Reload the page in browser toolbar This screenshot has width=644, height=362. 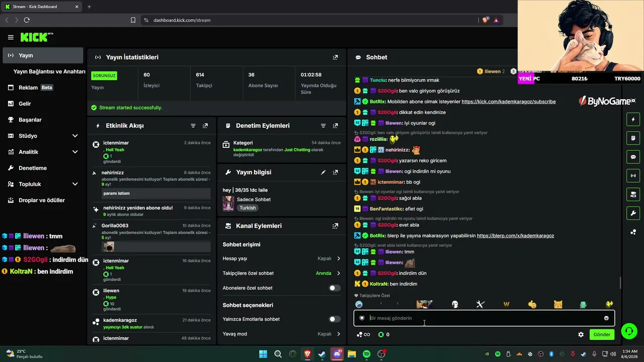point(27,20)
